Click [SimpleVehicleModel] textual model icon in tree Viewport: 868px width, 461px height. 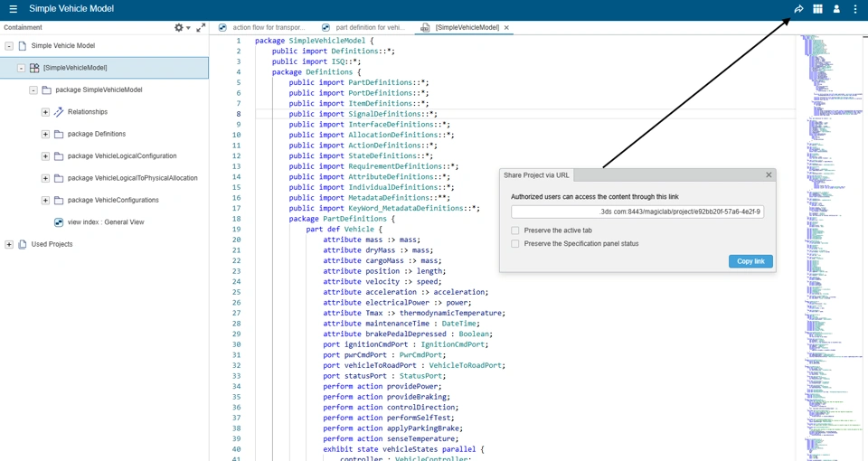34,68
